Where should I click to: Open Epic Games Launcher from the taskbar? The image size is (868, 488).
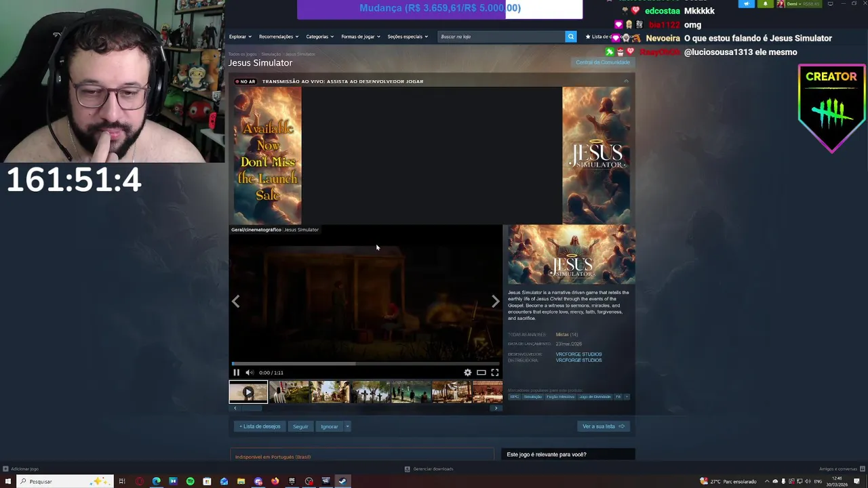(292, 481)
